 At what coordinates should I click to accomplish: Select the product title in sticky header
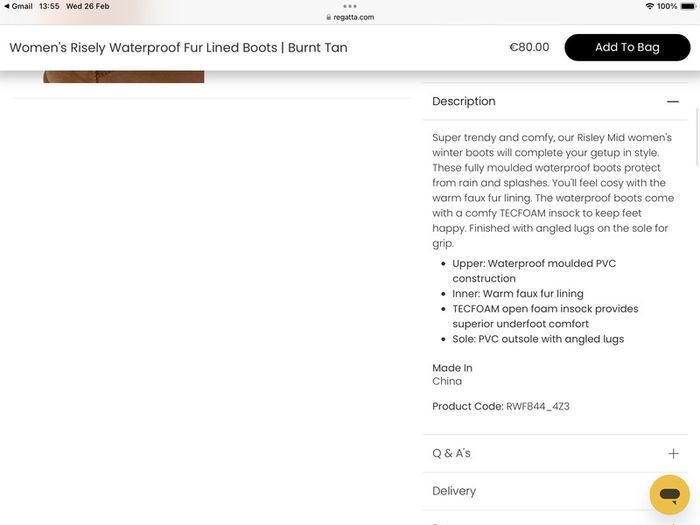coord(178,47)
